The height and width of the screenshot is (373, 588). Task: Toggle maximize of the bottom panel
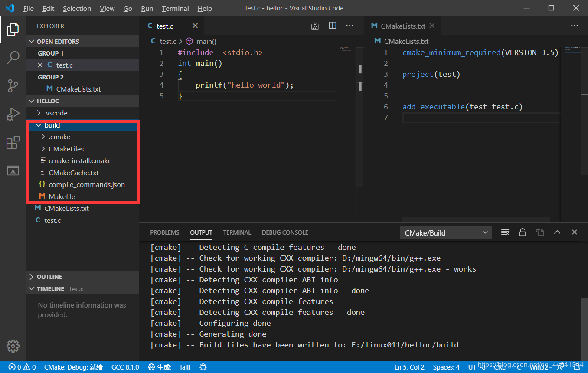click(557, 232)
